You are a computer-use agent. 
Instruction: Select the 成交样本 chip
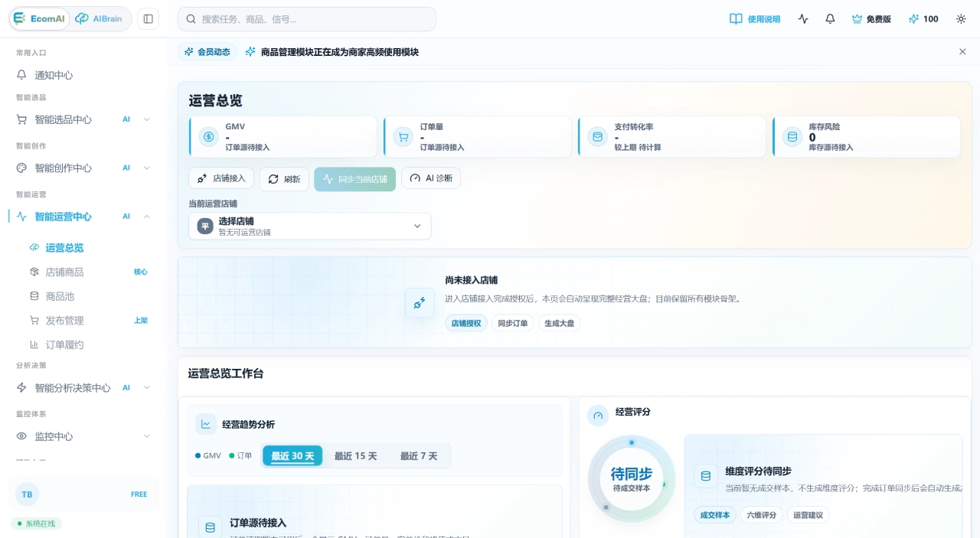pos(715,515)
